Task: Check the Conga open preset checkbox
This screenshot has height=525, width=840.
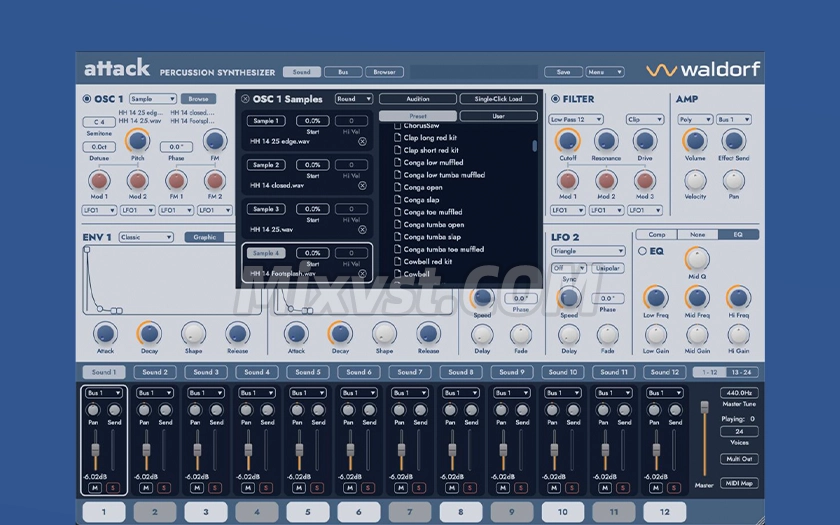Action: click(398, 188)
